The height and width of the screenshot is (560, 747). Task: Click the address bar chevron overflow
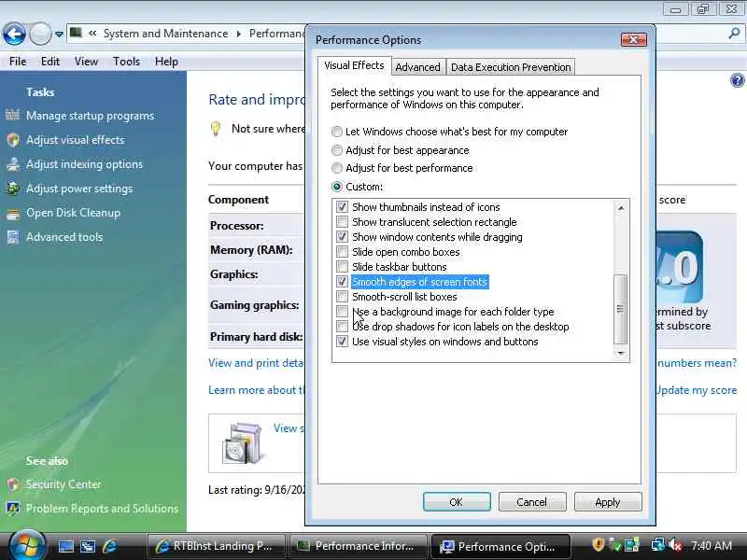click(92, 34)
